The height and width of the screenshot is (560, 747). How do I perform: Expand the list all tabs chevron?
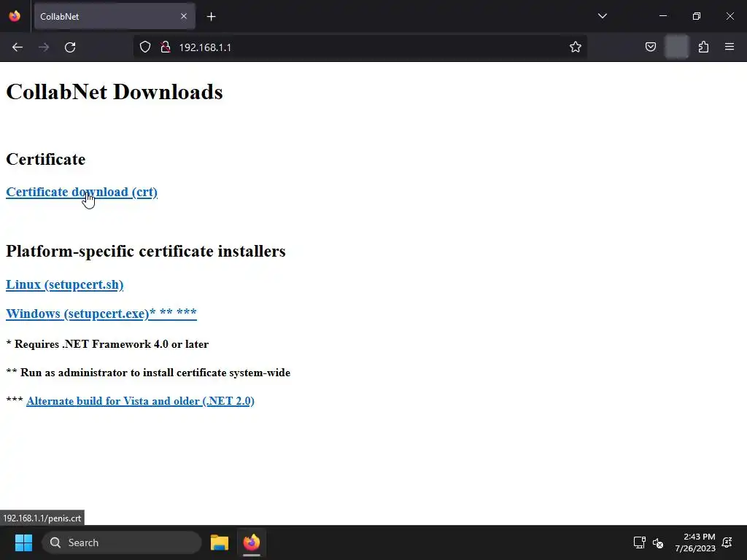pos(602,16)
